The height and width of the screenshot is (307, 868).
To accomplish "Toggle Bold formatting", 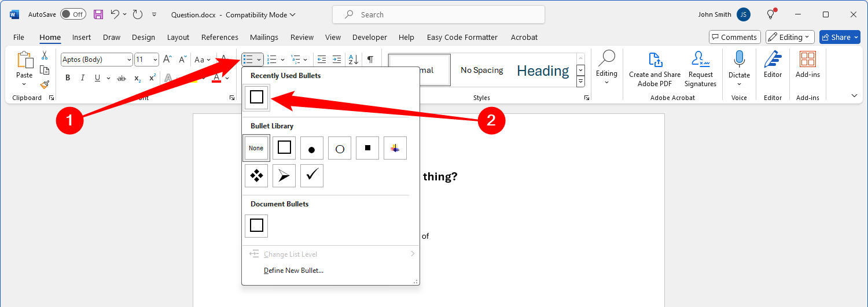I will (68, 78).
